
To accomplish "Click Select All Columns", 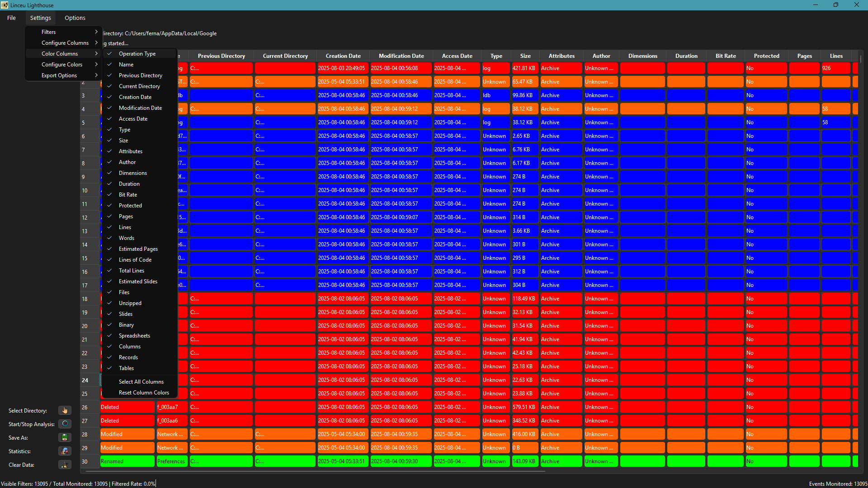I will tap(141, 382).
